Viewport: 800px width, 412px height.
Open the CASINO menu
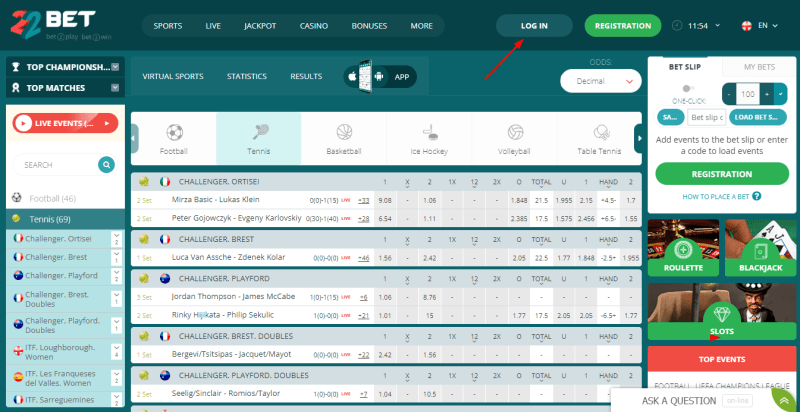click(x=314, y=25)
